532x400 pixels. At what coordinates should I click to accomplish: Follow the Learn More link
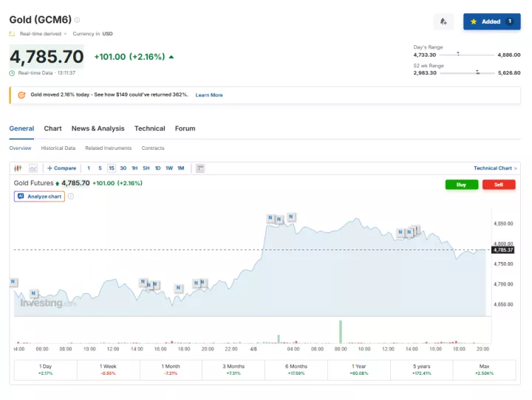(x=208, y=95)
